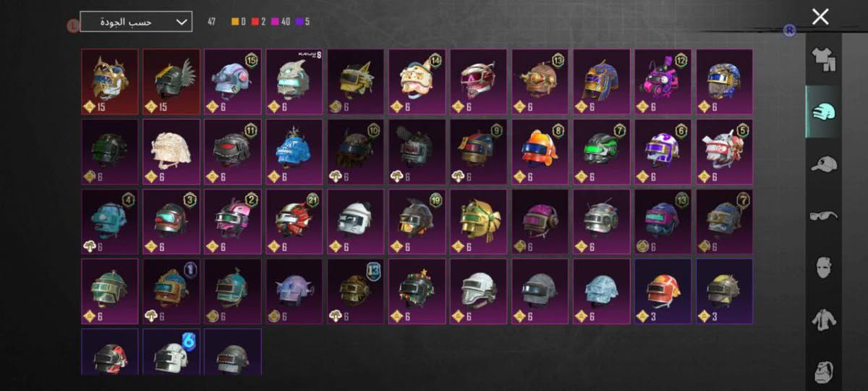The width and height of the screenshot is (868, 391).
Task: Select the orange helmet with badge 8
Action: click(540, 152)
